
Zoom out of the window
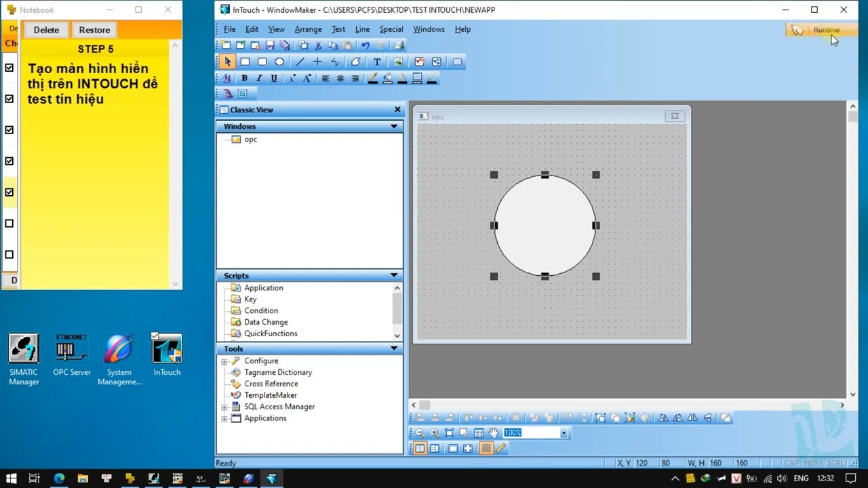[x=419, y=433]
